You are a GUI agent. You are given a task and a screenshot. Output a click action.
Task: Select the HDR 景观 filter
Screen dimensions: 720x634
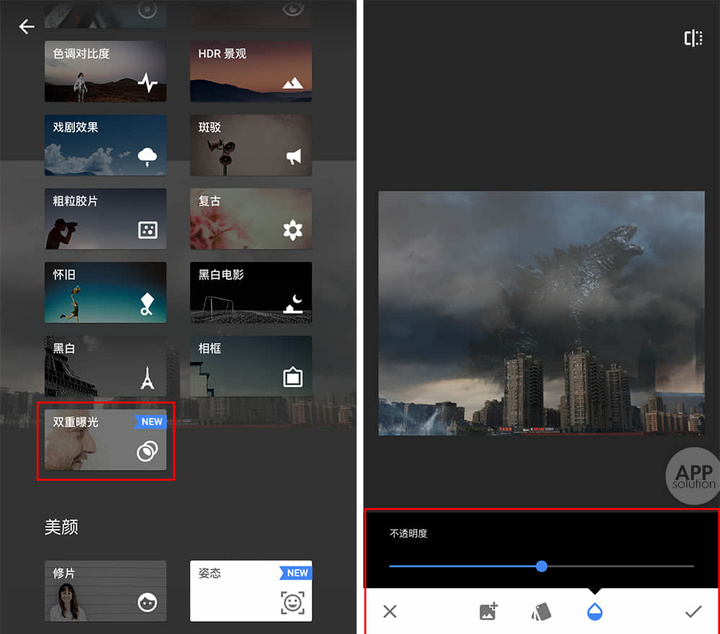click(250, 71)
